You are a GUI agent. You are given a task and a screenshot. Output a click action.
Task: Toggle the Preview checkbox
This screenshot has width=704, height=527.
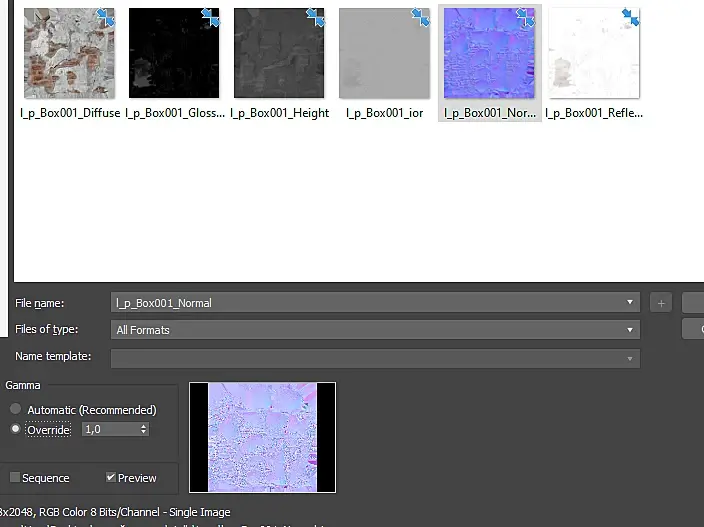(110, 477)
